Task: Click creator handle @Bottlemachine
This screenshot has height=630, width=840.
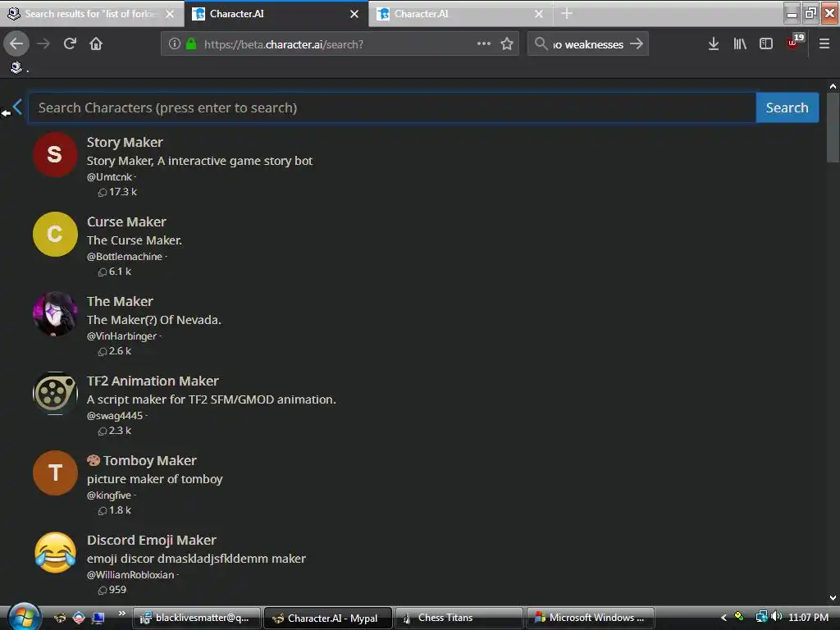Action: tap(125, 257)
